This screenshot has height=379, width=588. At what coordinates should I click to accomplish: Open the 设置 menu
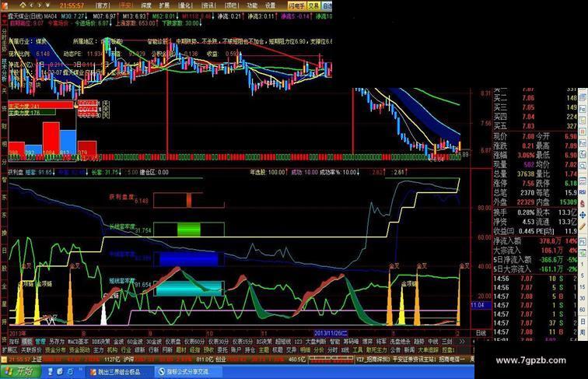pyautogui.click(x=270, y=5)
